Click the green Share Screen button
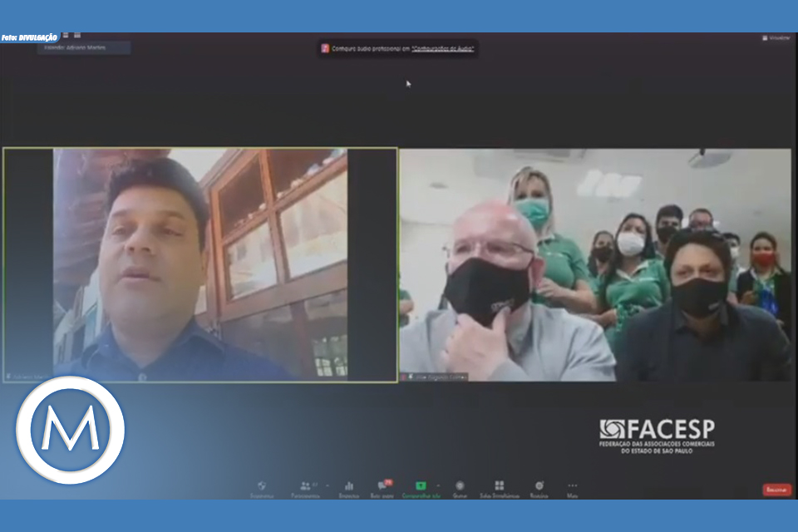This screenshot has width=798, height=532. coord(421,487)
